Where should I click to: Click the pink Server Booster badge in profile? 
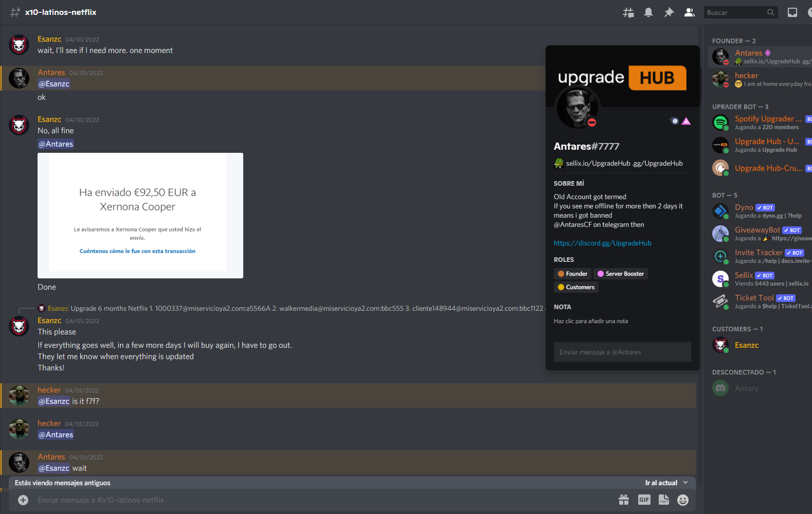coord(686,121)
